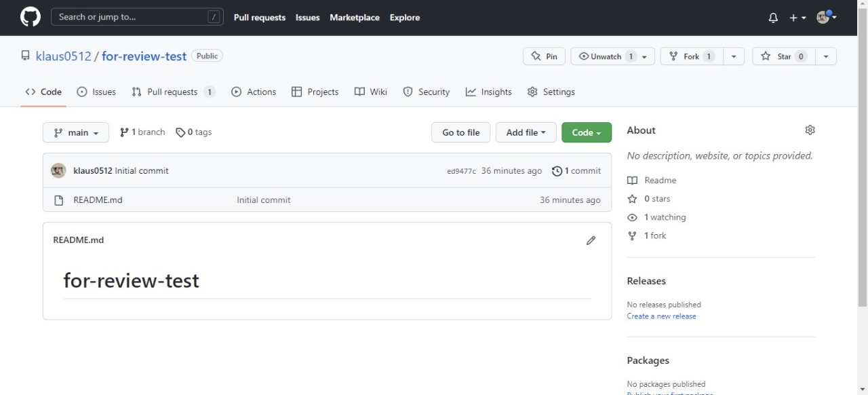Open the GitHub home logo
This screenshot has width=868, height=395.
31,17
